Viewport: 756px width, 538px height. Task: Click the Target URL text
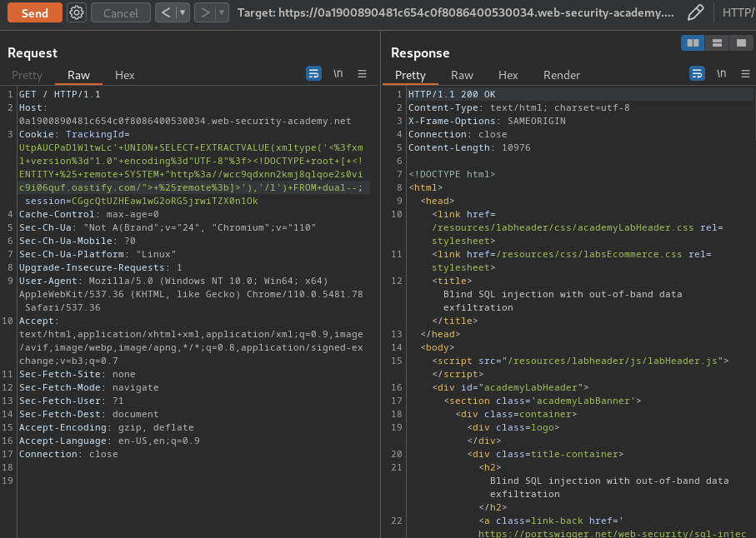point(456,12)
